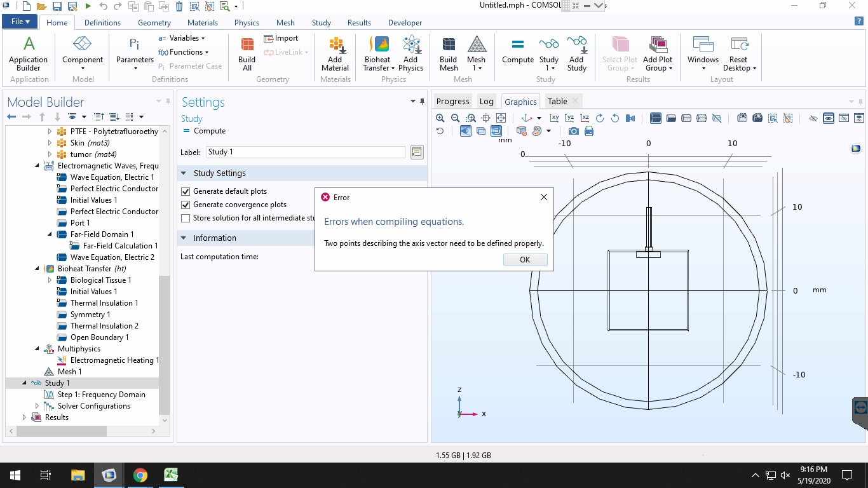Open the File menu
868x488 pixels.
click(20, 22)
